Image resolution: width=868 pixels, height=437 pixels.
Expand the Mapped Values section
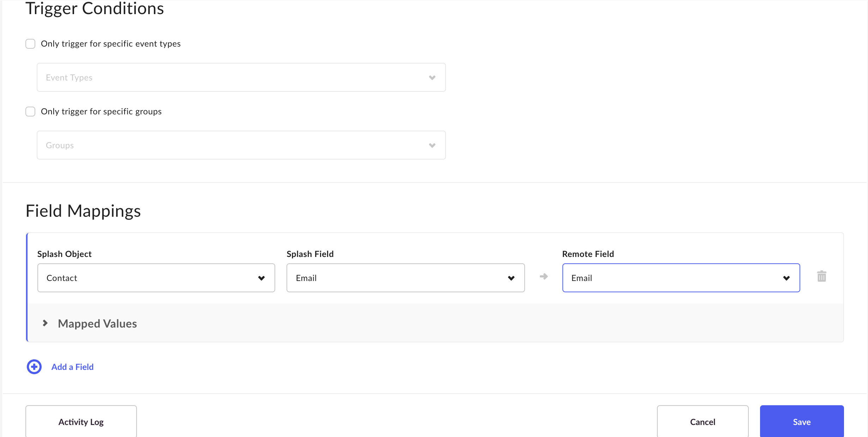click(x=45, y=323)
